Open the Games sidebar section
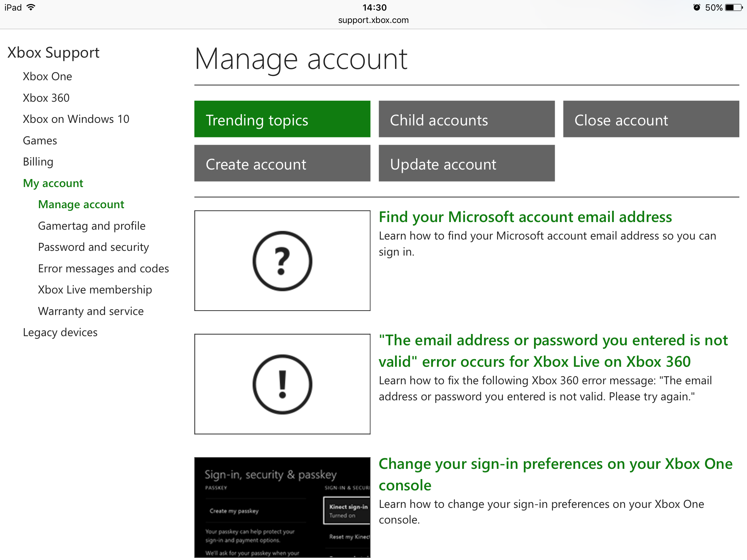This screenshot has width=747, height=560. pyautogui.click(x=40, y=140)
